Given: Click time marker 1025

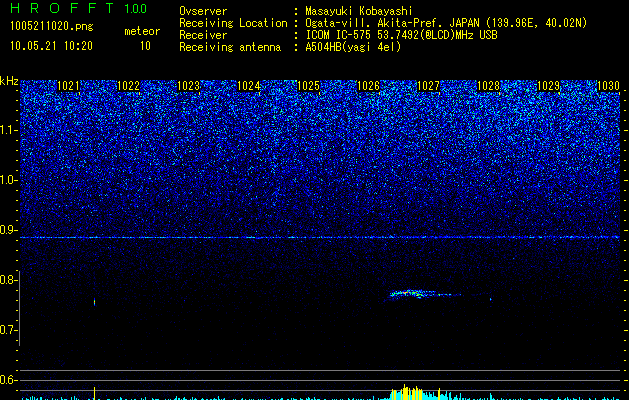Looking at the screenshot, I should coord(308,86).
